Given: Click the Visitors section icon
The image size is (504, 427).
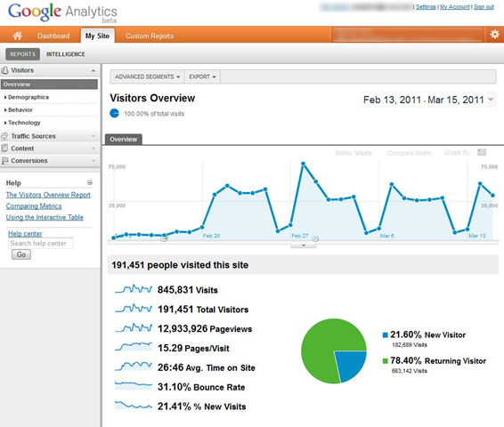Looking at the screenshot, I should [x=4, y=70].
